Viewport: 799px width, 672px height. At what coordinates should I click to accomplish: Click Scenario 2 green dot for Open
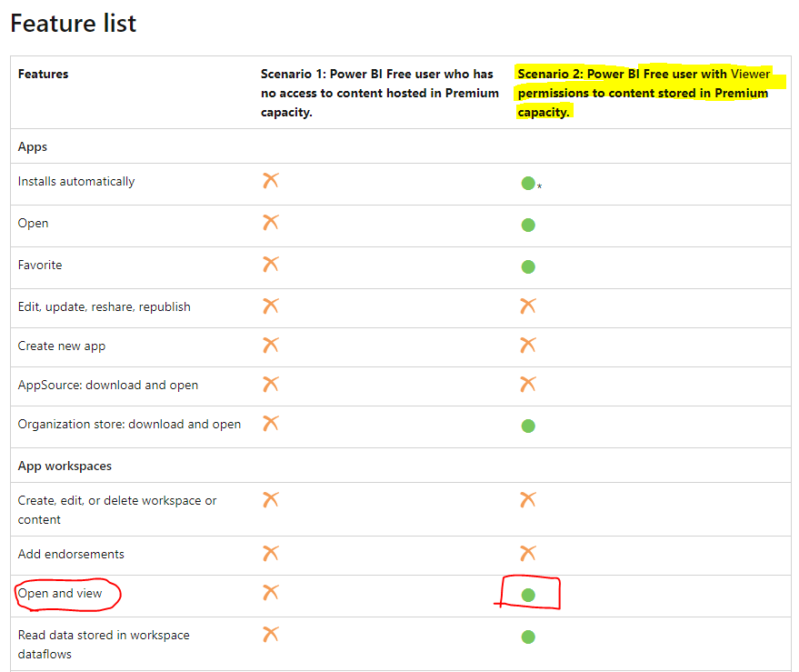pos(528,225)
